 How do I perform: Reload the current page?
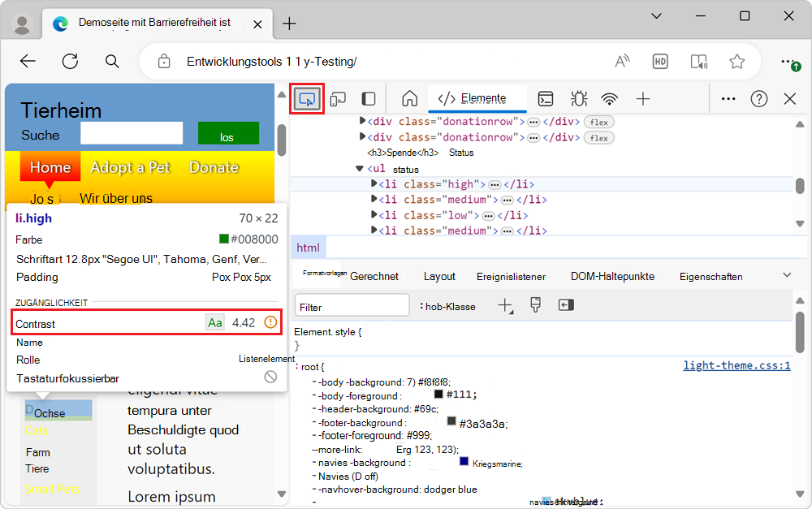tap(70, 61)
